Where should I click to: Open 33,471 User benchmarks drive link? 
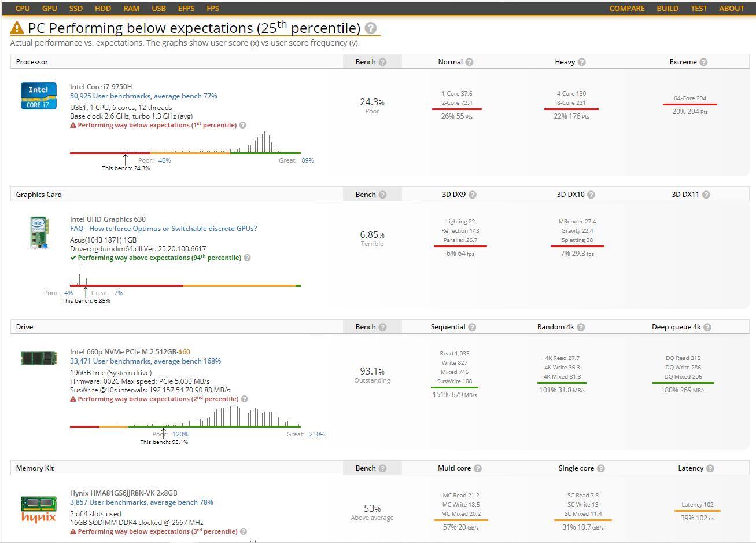point(145,361)
